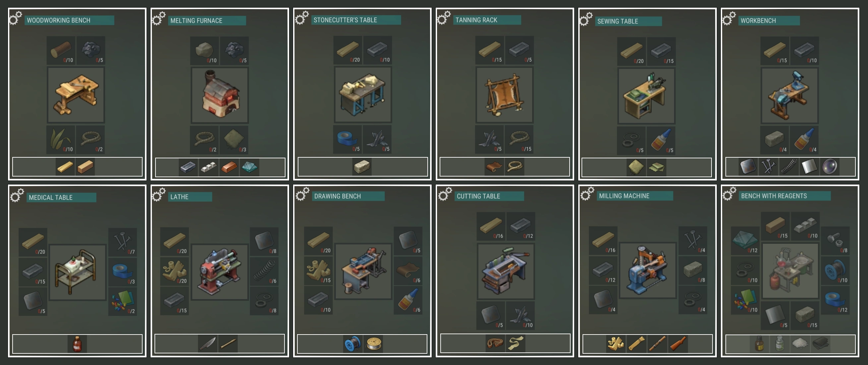The image size is (868, 365).
Task: Select the Melting Furnace building image
Action: click(x=220, y=95)
